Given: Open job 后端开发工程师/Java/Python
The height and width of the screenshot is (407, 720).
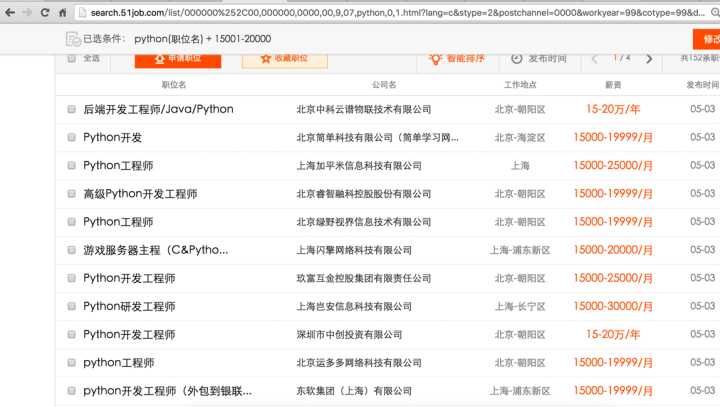Looking at the screenshot, I should click(x=158, y=109).
